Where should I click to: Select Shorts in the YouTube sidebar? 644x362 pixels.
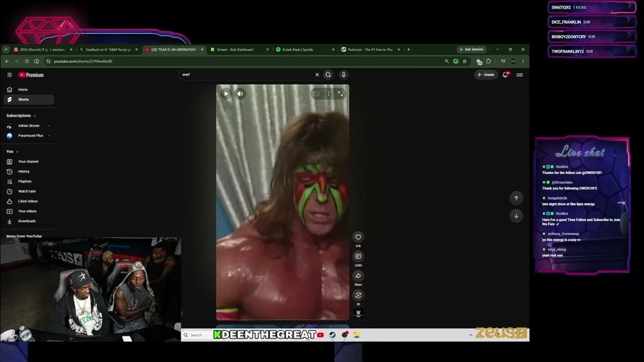tap(28, 100)
